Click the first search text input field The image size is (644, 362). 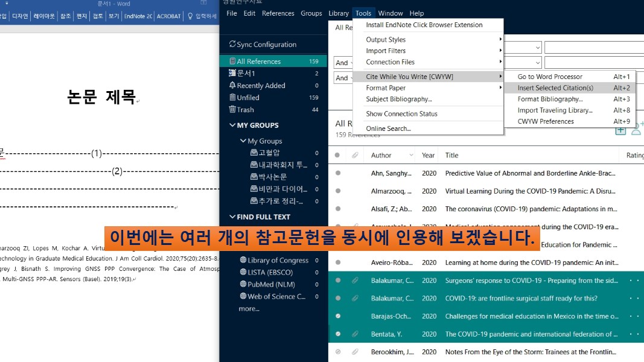click(x=594, y=48)
